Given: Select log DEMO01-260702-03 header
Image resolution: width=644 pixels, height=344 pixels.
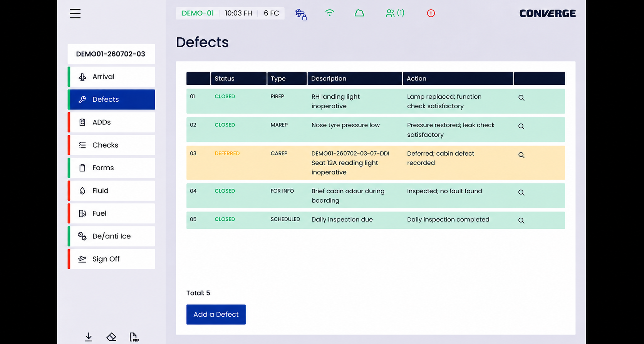Looking at the screenshot, I should [x=111, y=54].
